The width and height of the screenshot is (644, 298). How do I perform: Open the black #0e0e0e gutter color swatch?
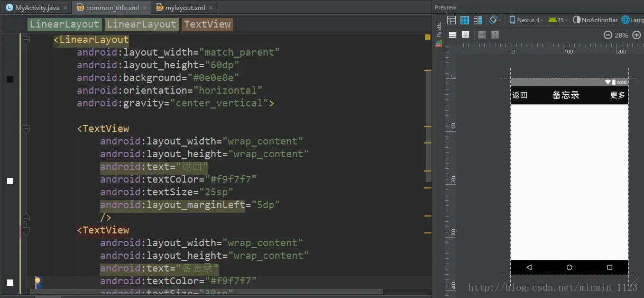click(x=10, y=79)
